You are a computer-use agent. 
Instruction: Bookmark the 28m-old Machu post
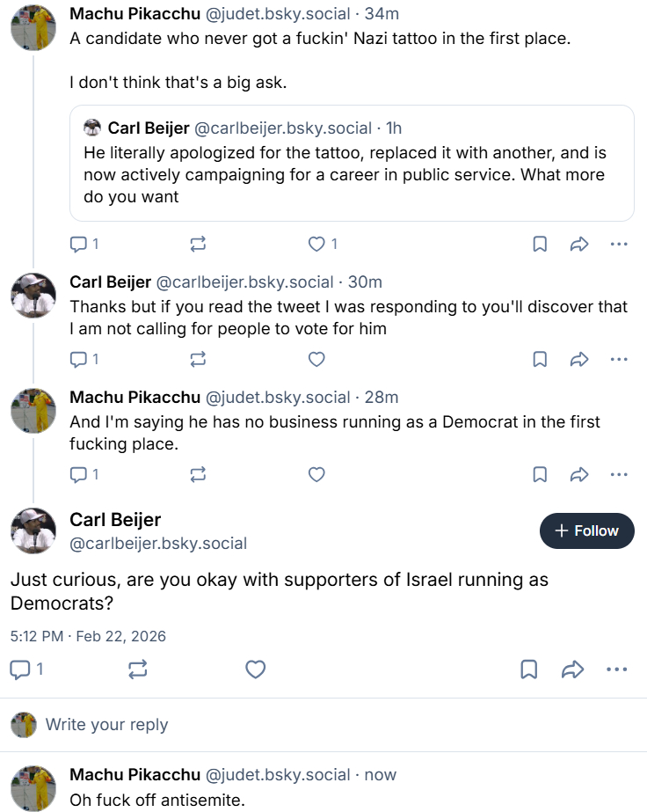tap(540, 474)
